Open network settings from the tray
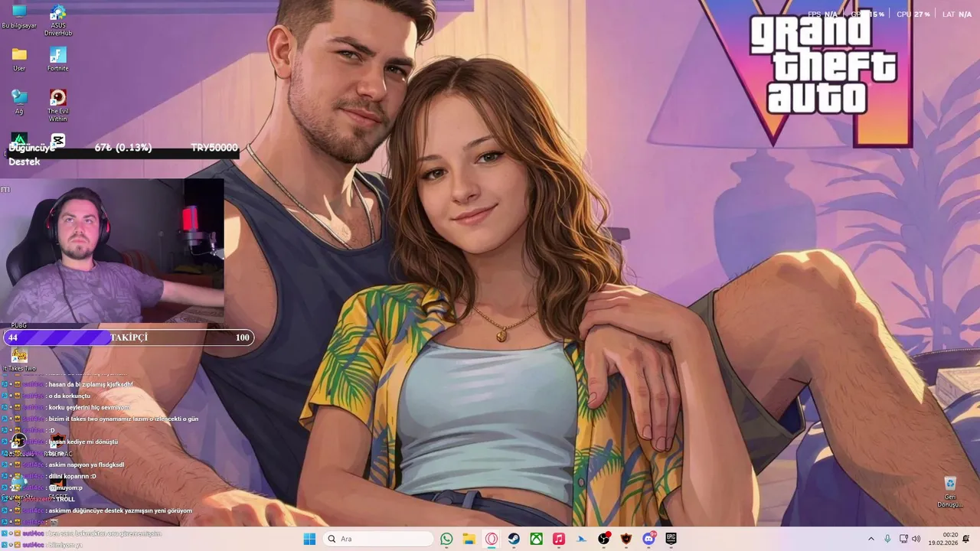 tap(903, 539)
